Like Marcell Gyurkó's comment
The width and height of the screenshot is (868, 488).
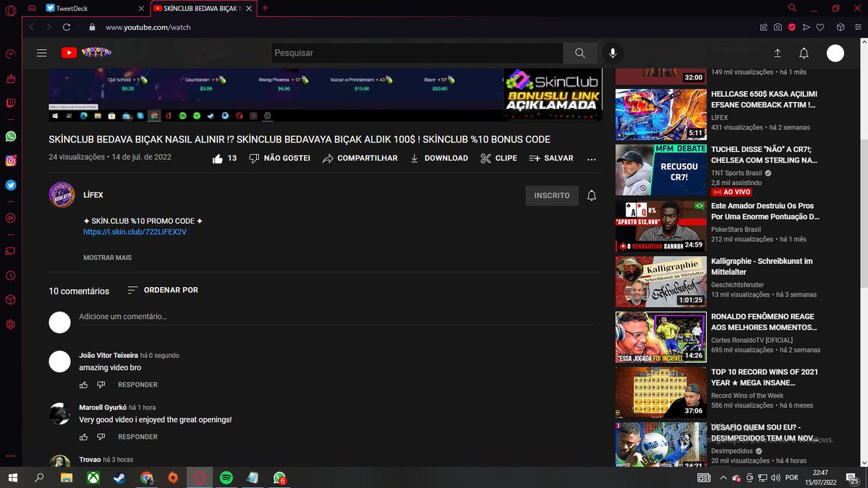click(83, 437)
